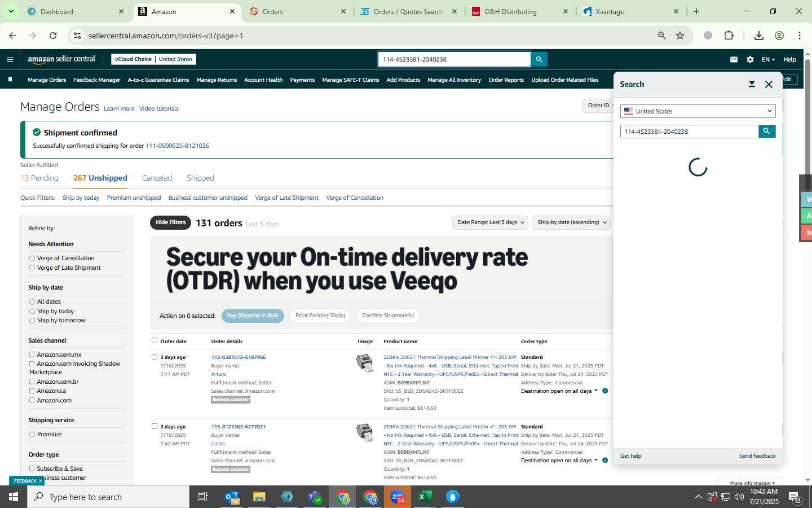This screenshot has height=508, width=812.
Task: Open Windows Start menu
Action: click(x=14, y=497)
